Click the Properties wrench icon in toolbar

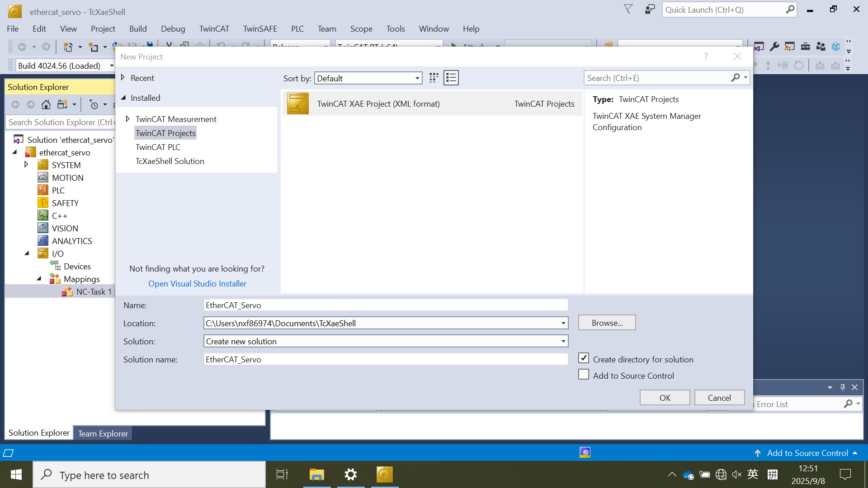(774, 47)
